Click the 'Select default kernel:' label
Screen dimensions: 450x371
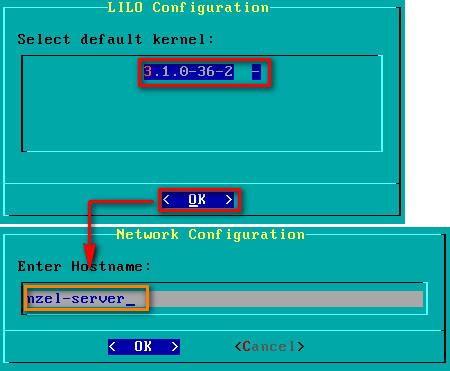[116, 39]
